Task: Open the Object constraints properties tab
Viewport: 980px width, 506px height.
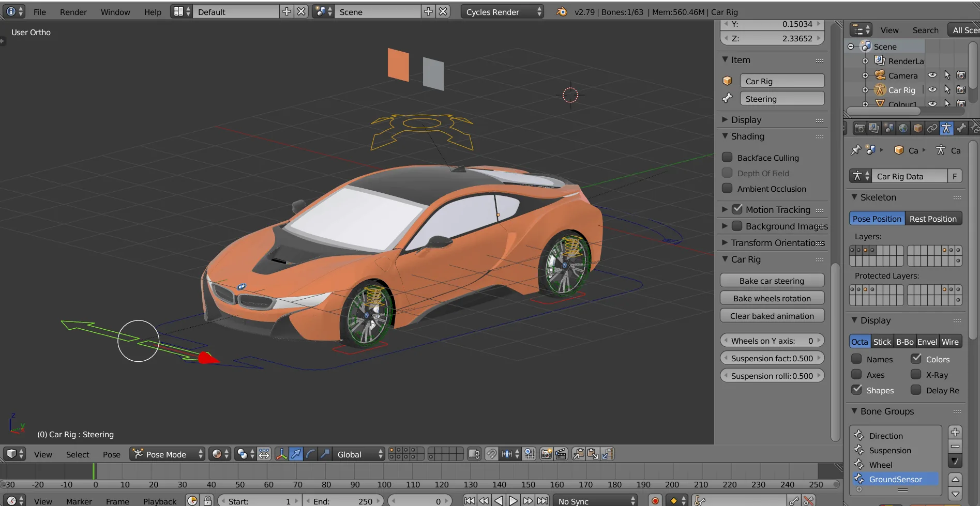Action: (x=931, y=128)
